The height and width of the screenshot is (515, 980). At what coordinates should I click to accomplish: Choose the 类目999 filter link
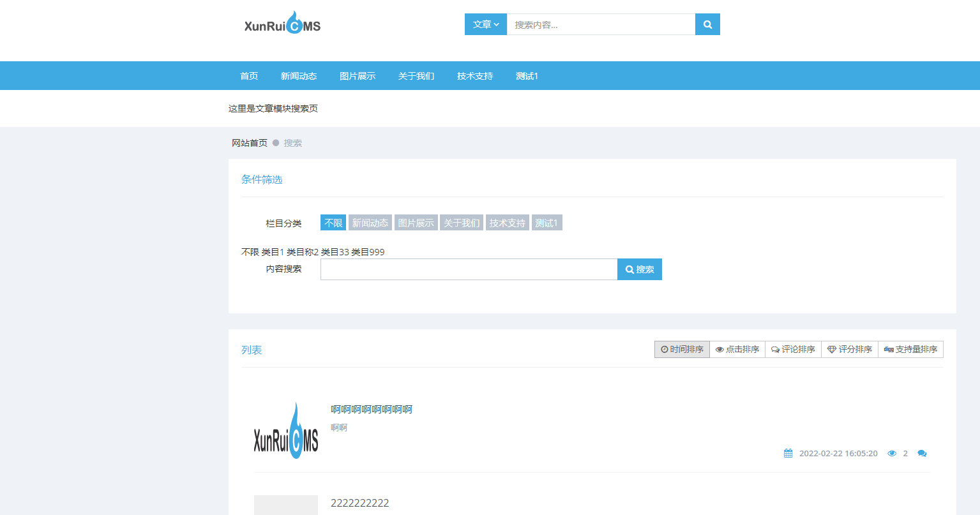(368, 252)
